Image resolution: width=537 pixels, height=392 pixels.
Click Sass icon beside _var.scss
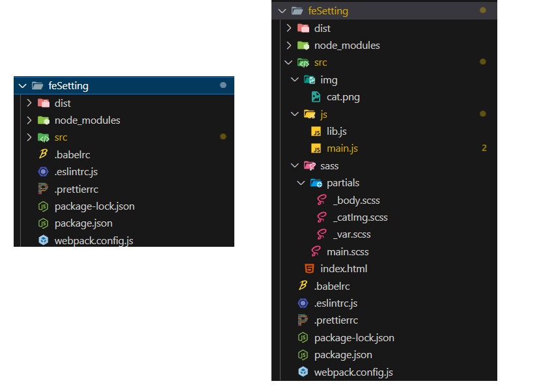(322, 234)
